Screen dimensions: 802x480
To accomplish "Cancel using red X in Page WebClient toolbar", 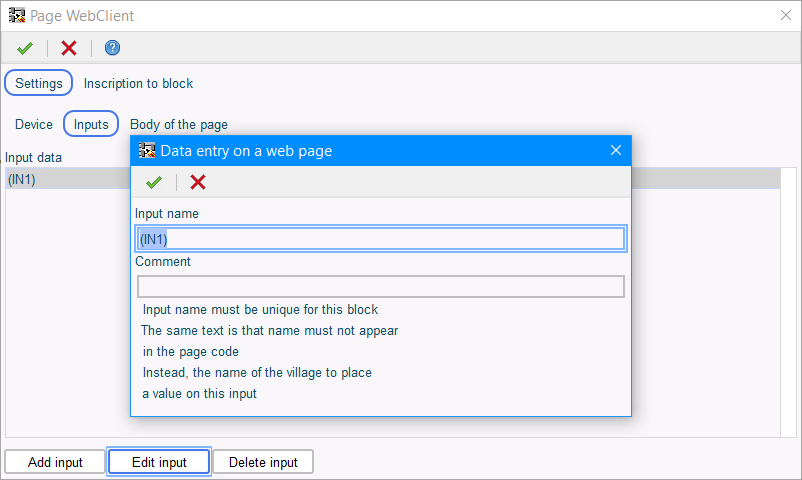I will (69, 48).
